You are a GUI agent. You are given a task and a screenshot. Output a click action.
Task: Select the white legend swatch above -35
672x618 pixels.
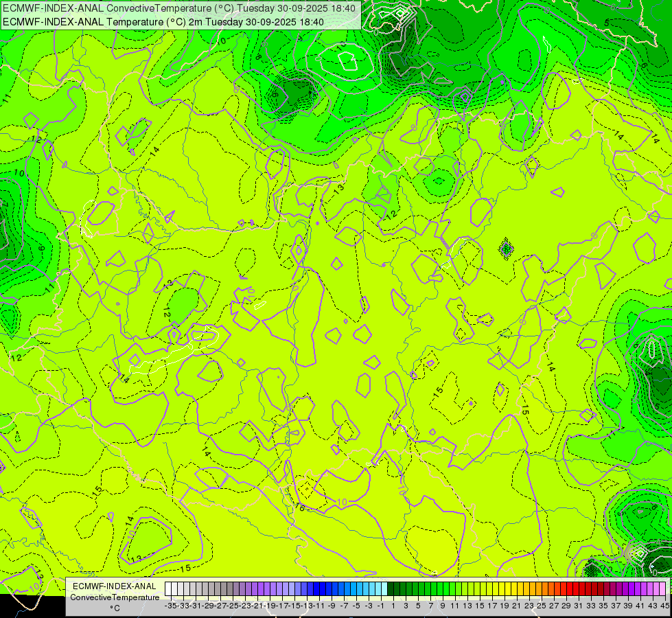[168, 589]
